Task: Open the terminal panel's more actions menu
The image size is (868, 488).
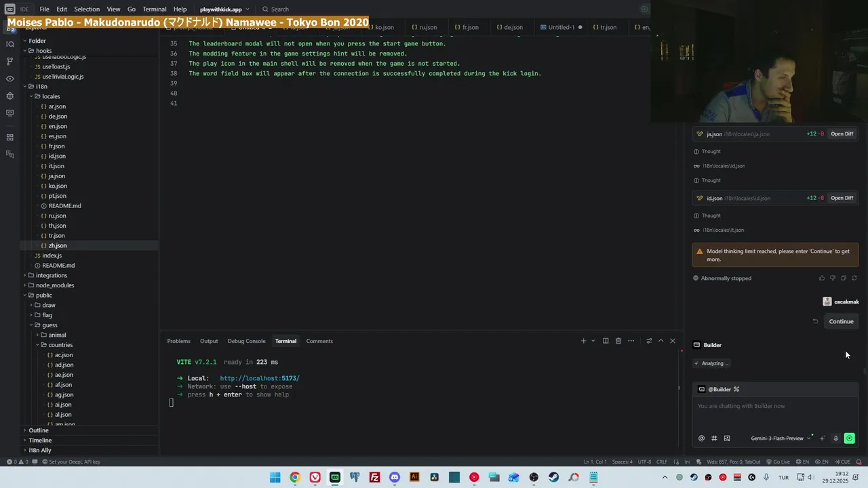Action: tap(631, 341)
